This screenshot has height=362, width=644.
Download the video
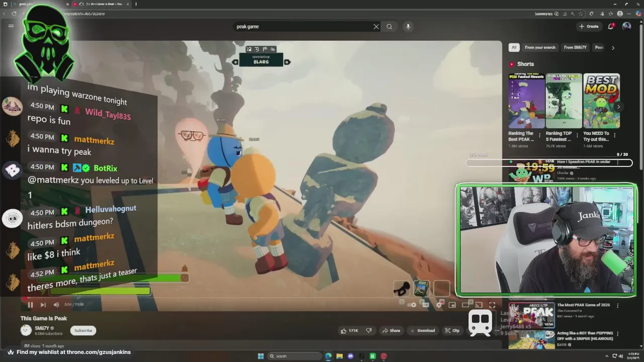tap(423, 330)
